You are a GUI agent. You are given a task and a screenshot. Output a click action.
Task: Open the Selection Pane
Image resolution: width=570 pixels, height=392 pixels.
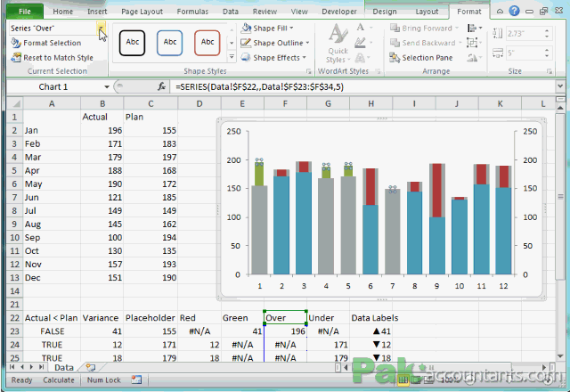click(x=421, y=57)
